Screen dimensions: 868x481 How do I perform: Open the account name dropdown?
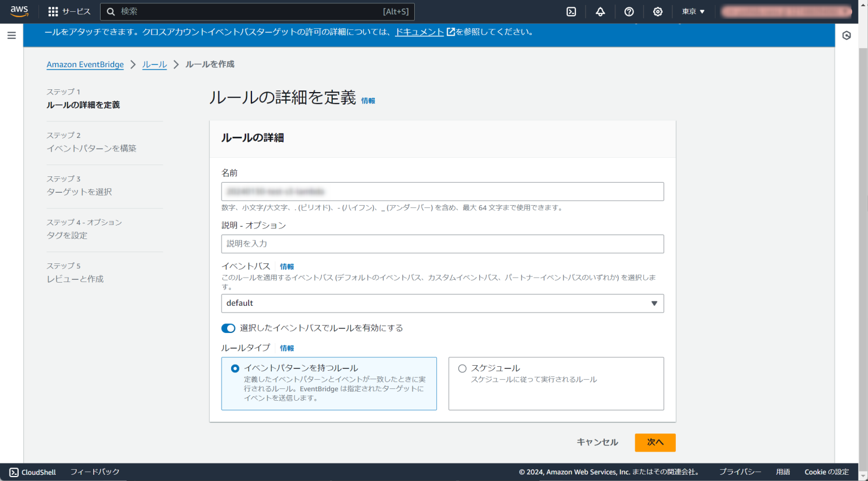point(786,11)
